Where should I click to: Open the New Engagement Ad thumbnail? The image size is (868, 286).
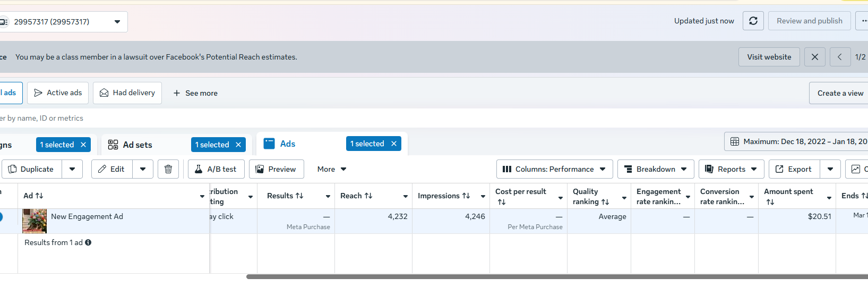(x=35, y=221)
